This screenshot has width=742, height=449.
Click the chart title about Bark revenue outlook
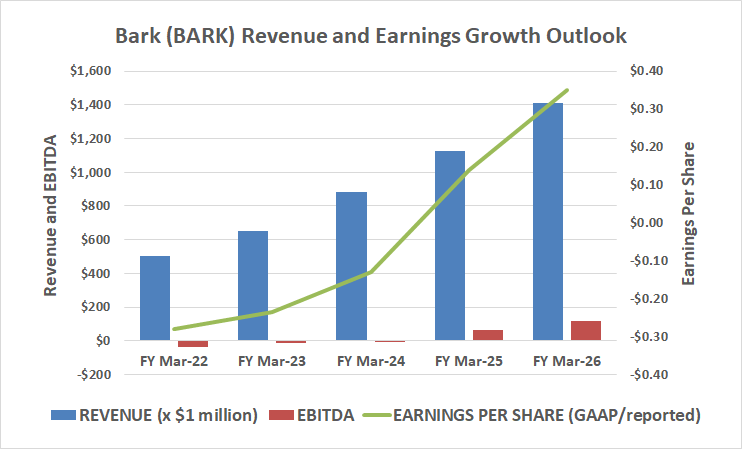click(x=370, y=36)
